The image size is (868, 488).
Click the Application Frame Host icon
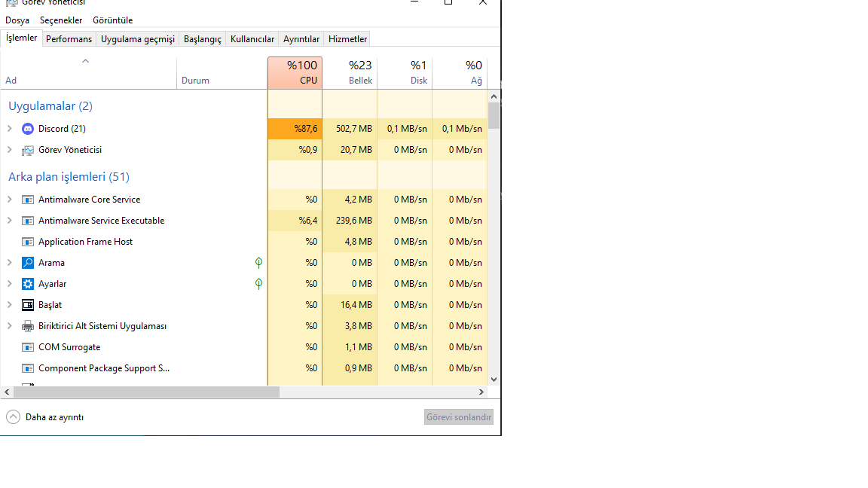(x=28, y=242)
